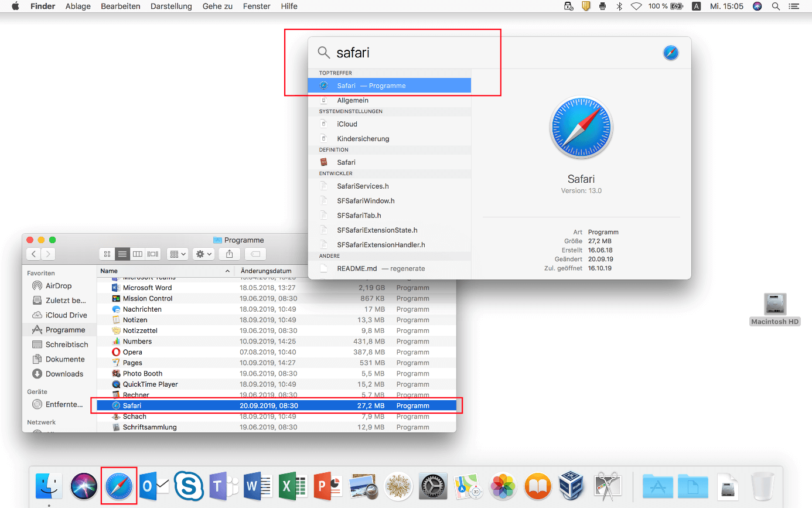Open Notification Center in menu bar
This screenshot has height=508, width=812.
794,6
